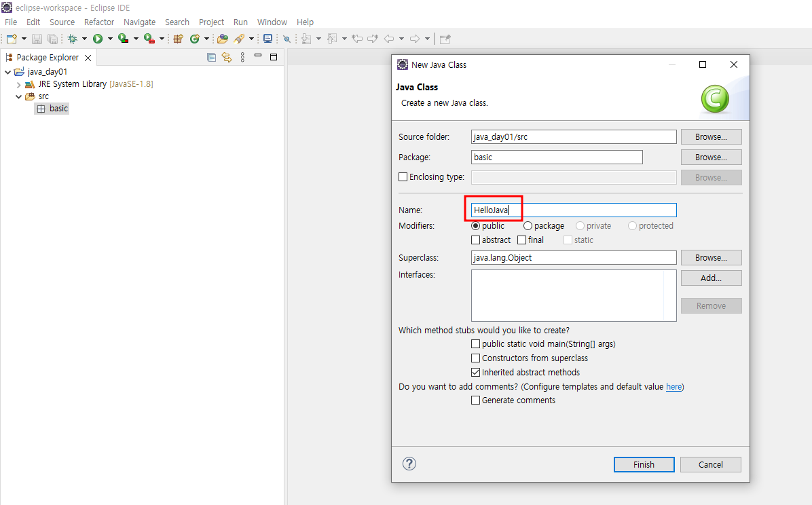Open the Navigate menu
812x505 pixels.
point(139,22)
